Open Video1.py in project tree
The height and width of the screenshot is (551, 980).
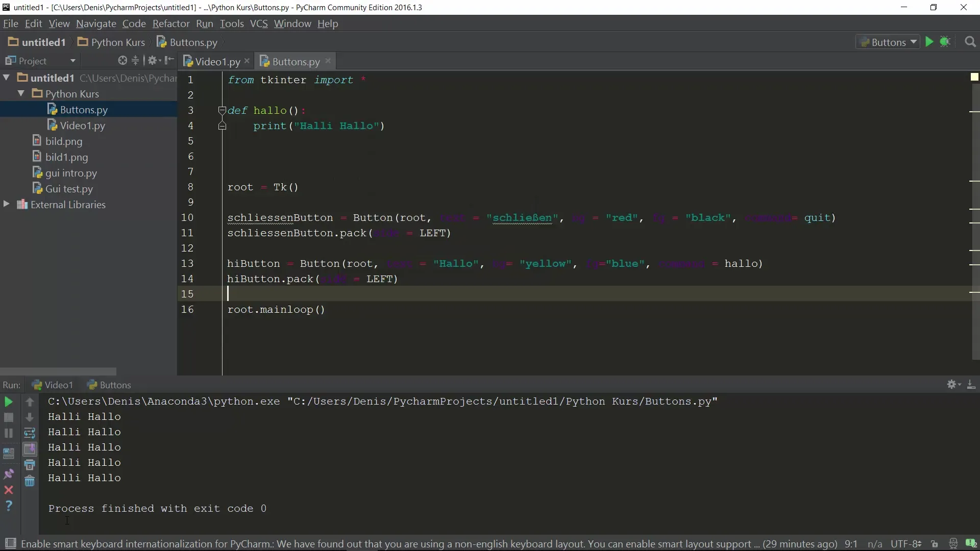[x=77, y=126]
